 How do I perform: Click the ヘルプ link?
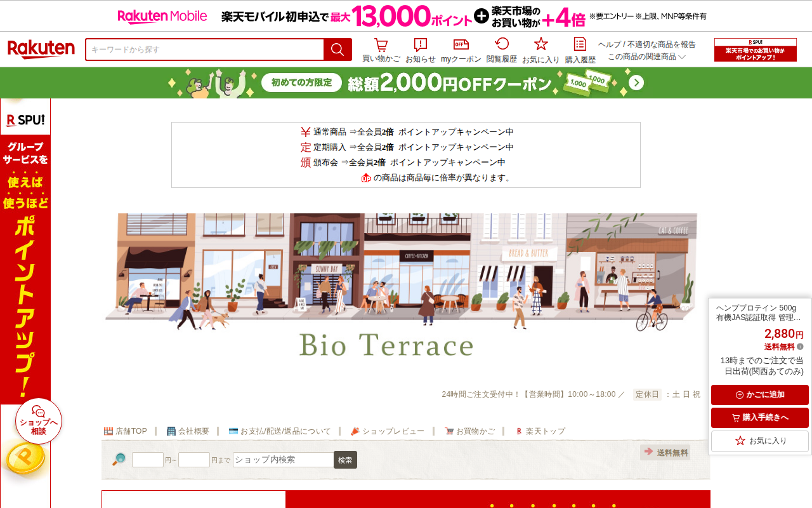(610, 44)
